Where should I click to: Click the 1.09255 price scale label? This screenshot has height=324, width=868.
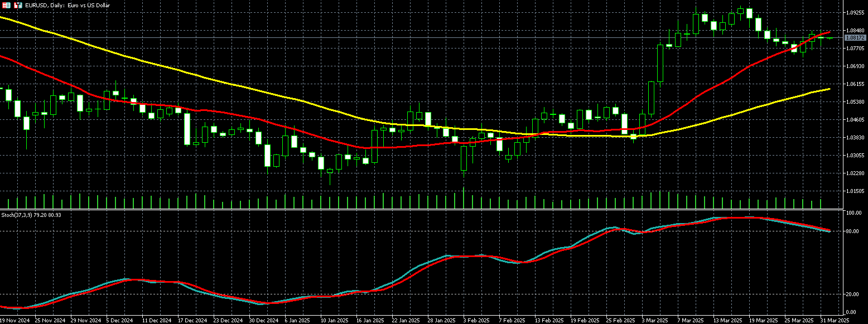coord(855,12)
